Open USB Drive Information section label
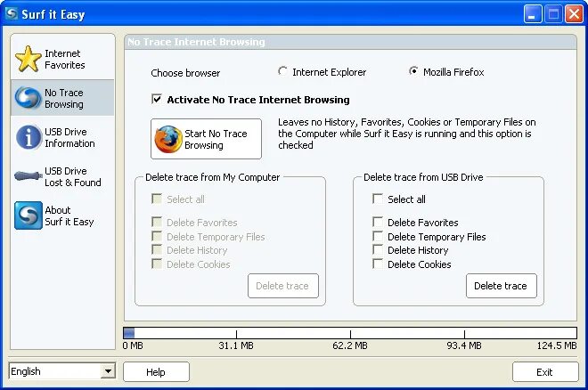The height and width of the screenshot is (390, 588). point(69,137)
